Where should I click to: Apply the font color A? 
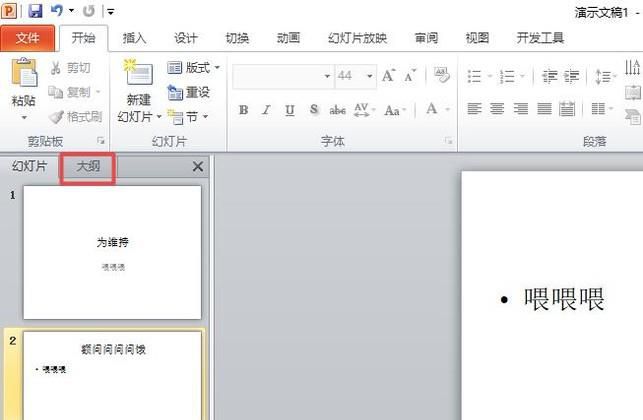[x=431, y=109]
